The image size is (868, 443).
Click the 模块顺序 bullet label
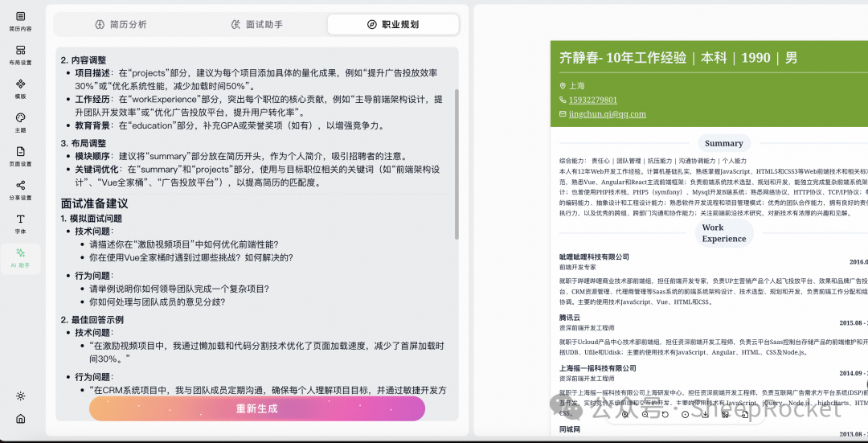coord(92,156)
